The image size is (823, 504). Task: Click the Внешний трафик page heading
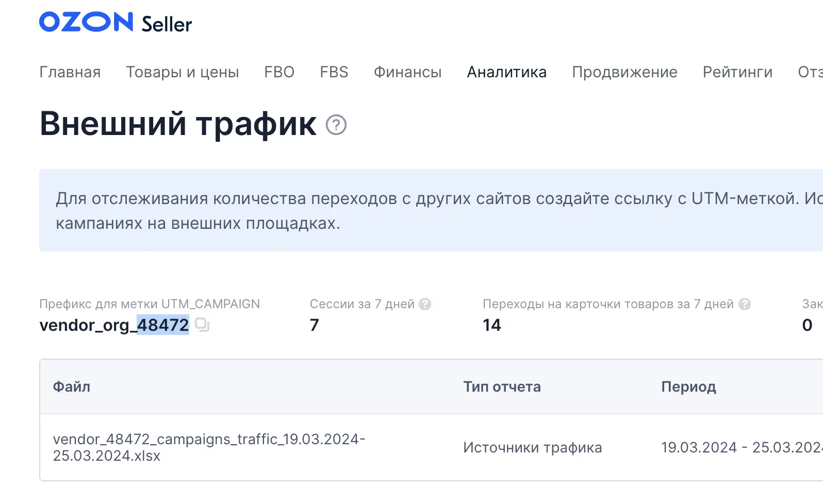pos(178,124)
